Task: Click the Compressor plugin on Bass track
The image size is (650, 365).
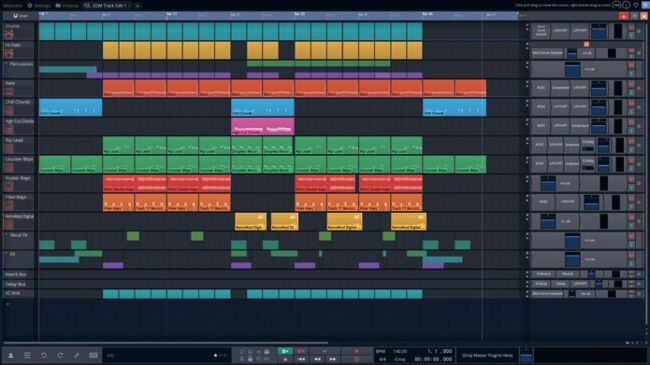Action: [x=560, y=88]
